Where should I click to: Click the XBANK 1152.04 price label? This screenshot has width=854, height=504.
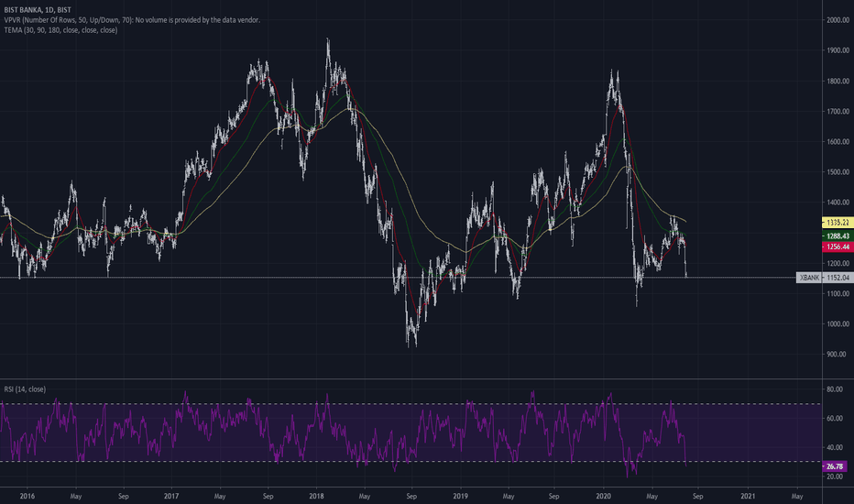coord(825,278)
